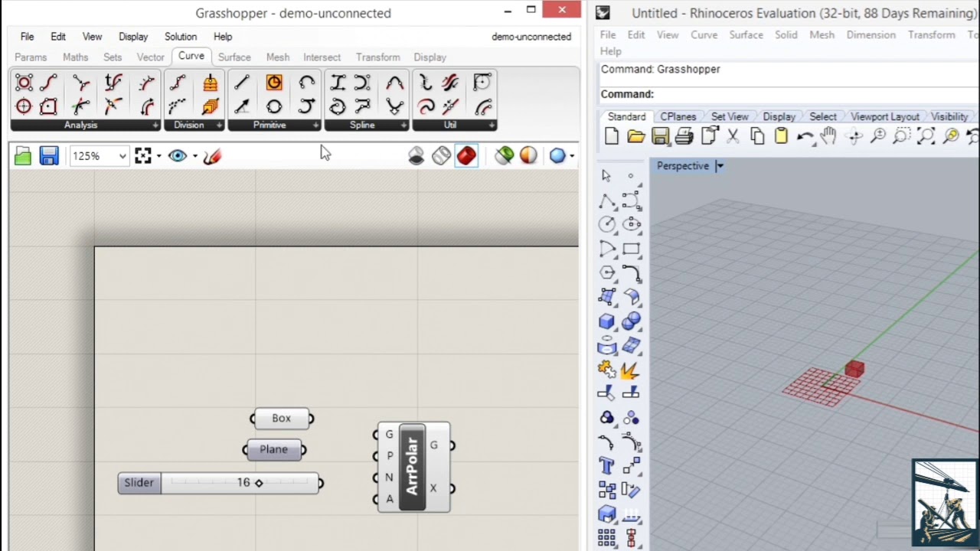Select the Plane parameter on canvas
Image resolution: width=980 pixels, height=551 pixels.
273,449
